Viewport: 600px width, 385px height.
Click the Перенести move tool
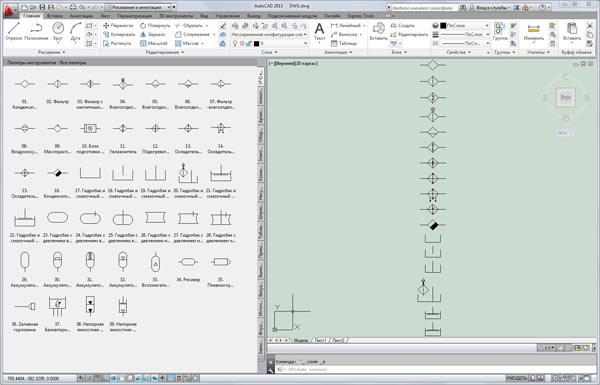point(118,26)
